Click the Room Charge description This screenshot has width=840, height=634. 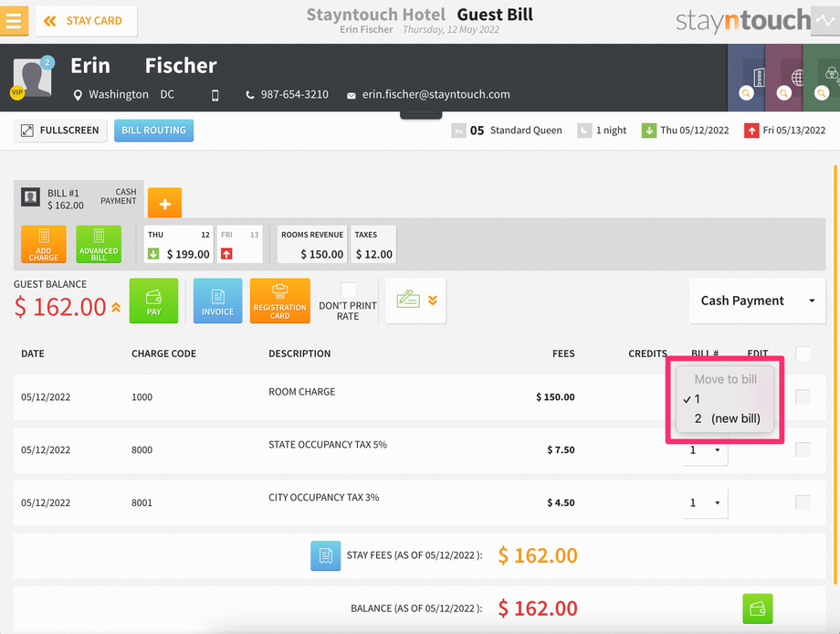[x=301, y=392]
